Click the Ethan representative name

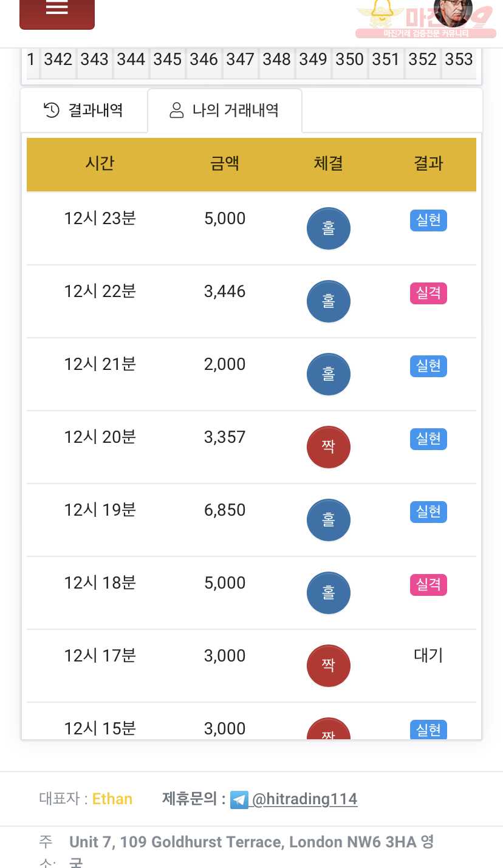click(112, 799)
